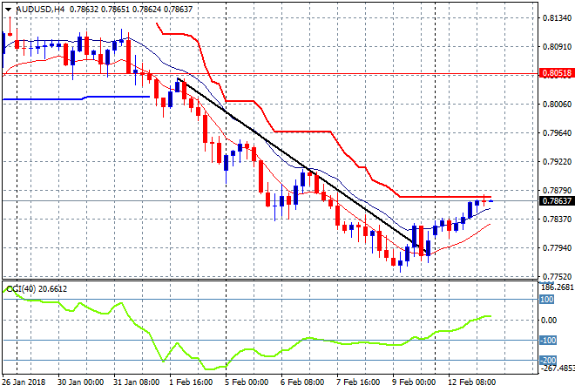575x392 pixels.
Task: Select the CCI 100 level label
Action: click(546, 299)
